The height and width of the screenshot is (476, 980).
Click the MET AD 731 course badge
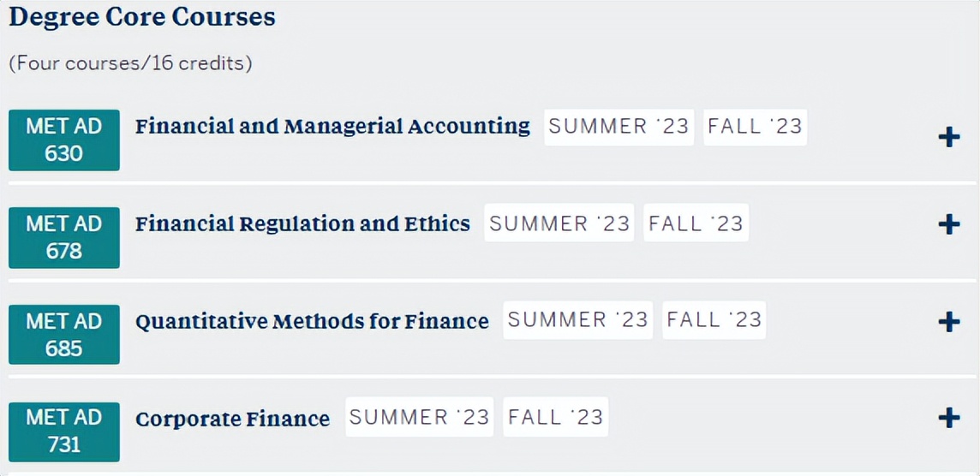(x=64, y=431)
